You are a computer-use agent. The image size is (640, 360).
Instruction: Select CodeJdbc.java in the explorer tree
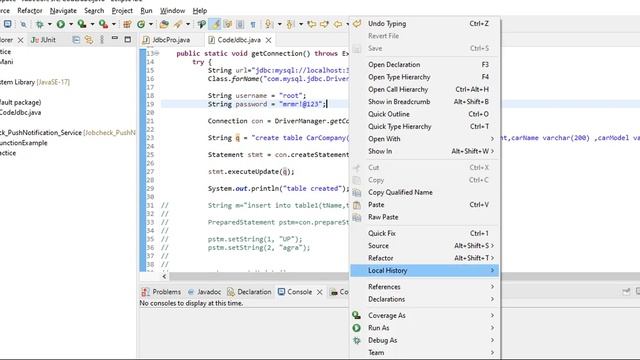pyautogui.click(x=20, y=112)
